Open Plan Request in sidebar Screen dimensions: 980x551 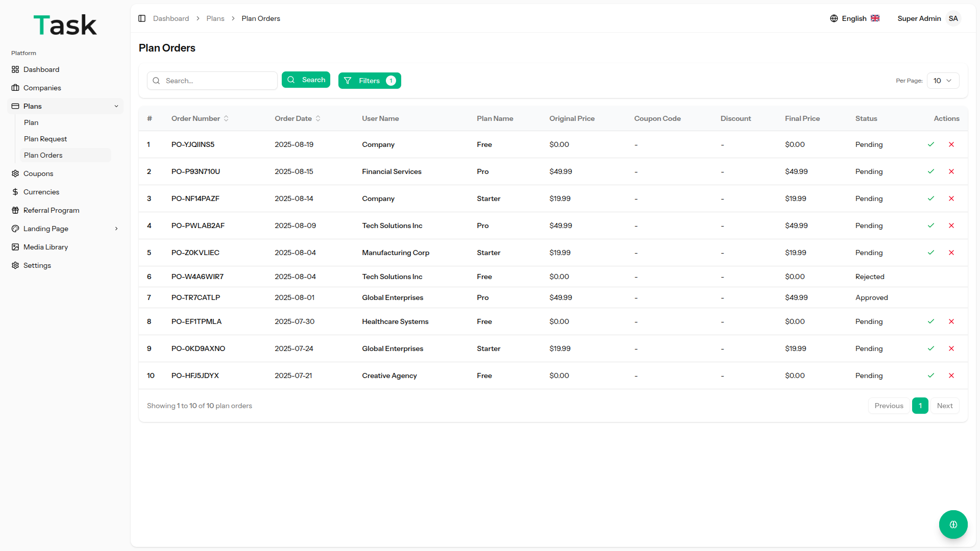pyautogui.click(x=45, y=139)
